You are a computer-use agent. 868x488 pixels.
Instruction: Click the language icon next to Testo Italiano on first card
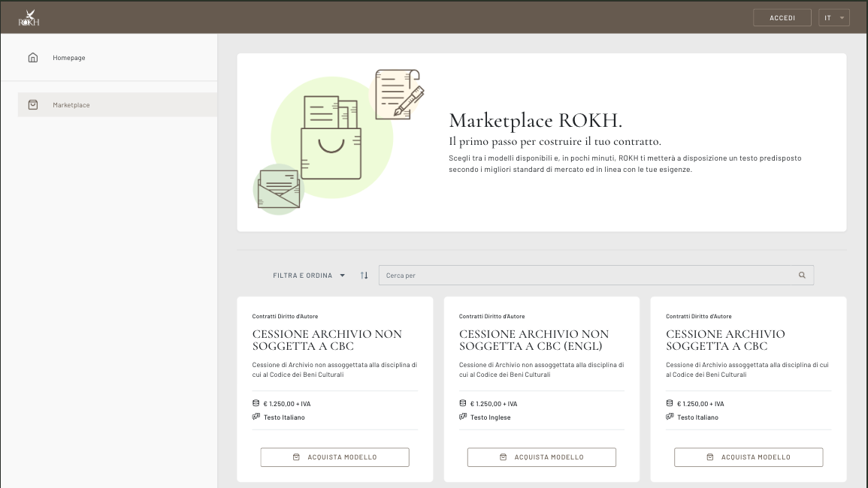coord(255,417)
